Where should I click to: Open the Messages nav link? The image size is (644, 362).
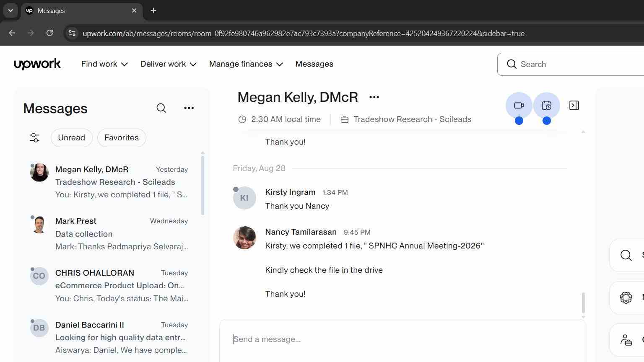click(x=314, y=64)
